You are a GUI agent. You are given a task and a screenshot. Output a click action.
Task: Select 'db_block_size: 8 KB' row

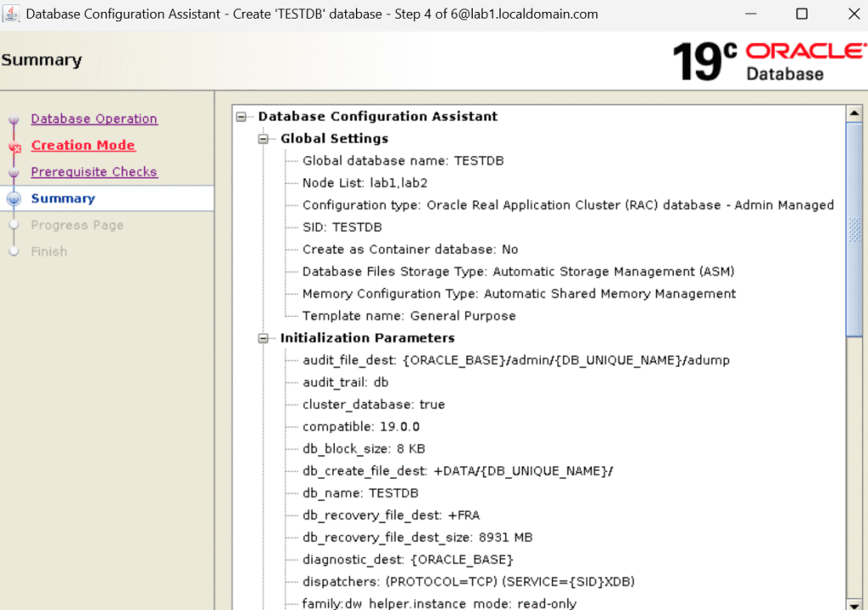point(364,448)
